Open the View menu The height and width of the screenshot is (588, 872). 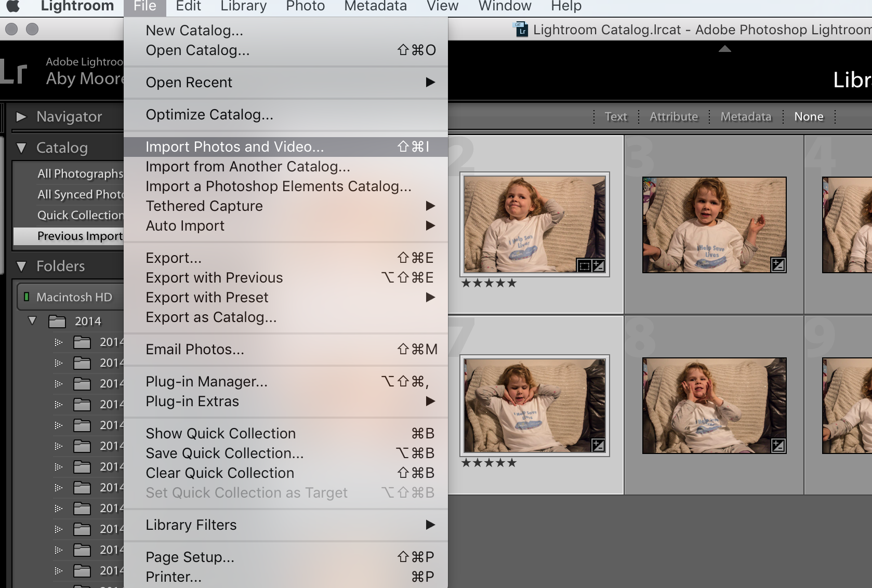pos(443,6)
